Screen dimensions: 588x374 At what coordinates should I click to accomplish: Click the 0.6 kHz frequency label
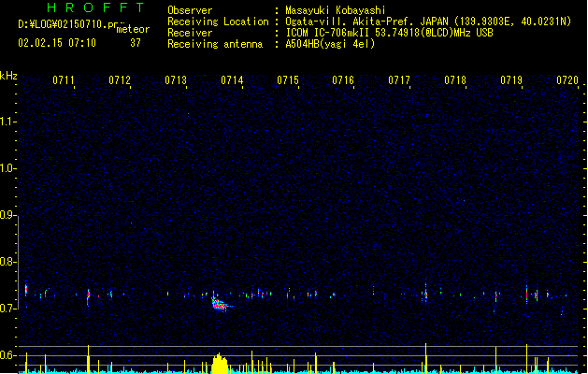tap(7, 355)
